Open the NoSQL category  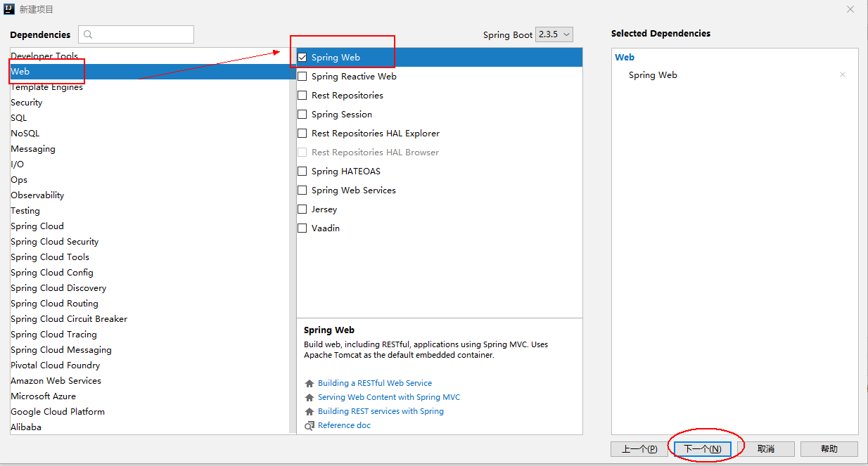click(149, 134)
